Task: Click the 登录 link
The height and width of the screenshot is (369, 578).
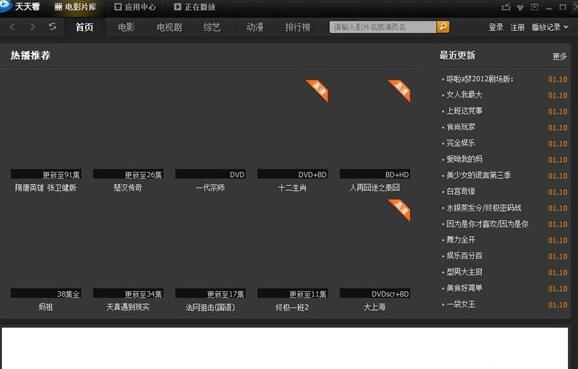Action: pos(496,27)
